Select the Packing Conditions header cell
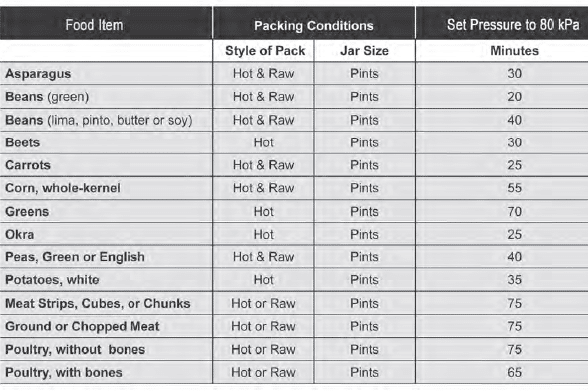Screen dimensions: 588x391 314,25
